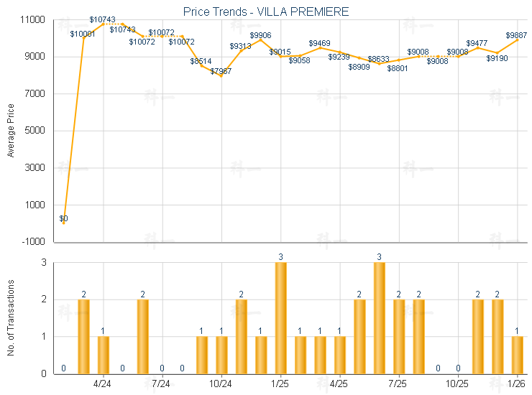The height and width of the screenshot is (395, 532).
Task: Select the transaction bar above 1/26
Action: click(517, 354)
